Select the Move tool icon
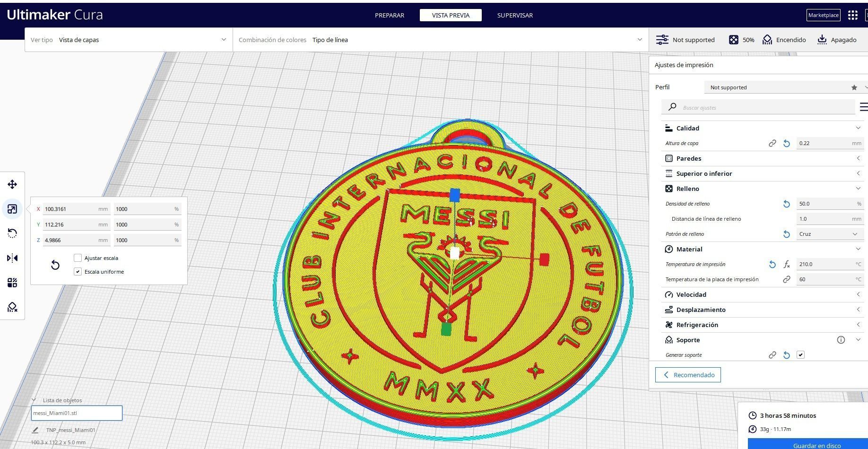 pos(12,184)
